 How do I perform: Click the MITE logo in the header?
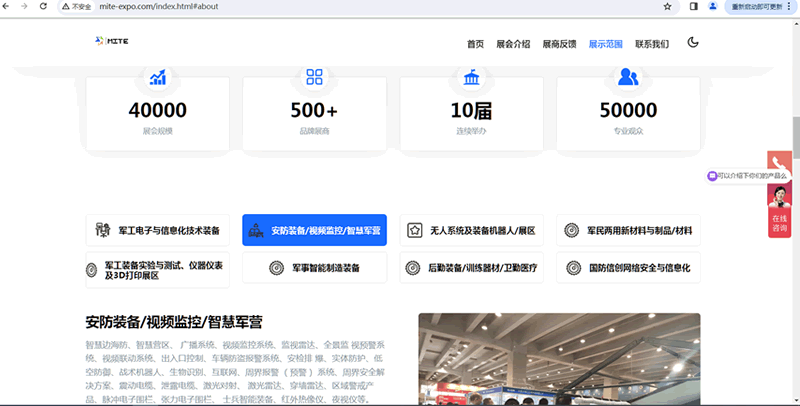coord(111,41)
